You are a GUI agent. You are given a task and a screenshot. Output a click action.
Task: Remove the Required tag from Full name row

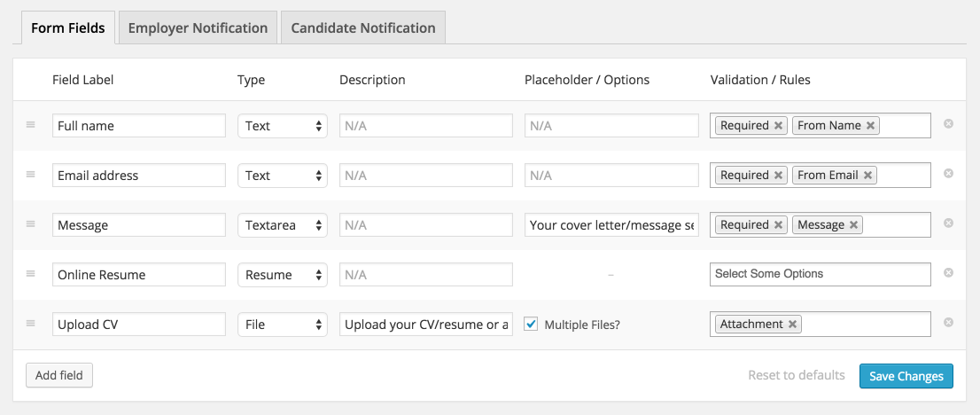click(778, 126)
